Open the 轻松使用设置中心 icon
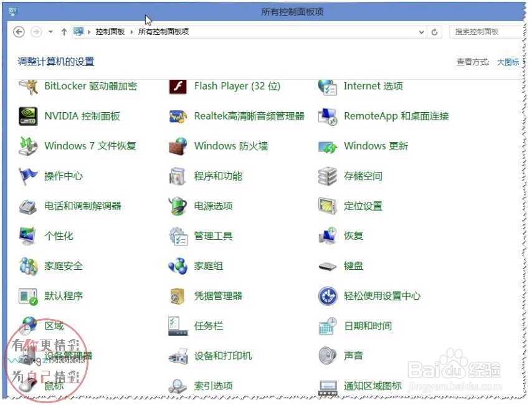 [x=328, y=296]
